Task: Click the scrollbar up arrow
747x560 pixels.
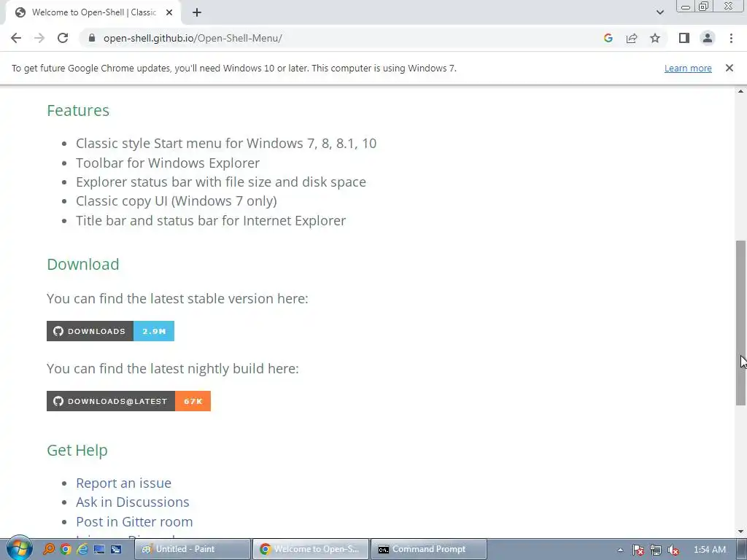Action: [740, 91]
